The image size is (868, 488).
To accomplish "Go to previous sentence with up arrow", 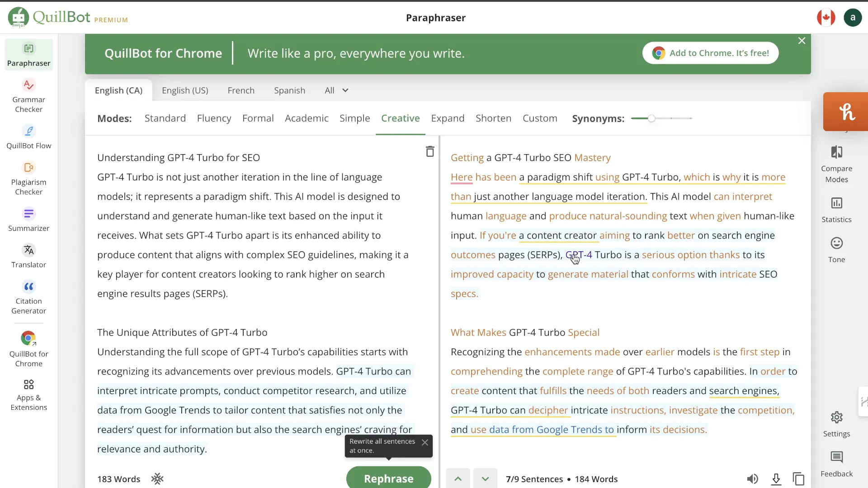I will [x=458, y=479].
